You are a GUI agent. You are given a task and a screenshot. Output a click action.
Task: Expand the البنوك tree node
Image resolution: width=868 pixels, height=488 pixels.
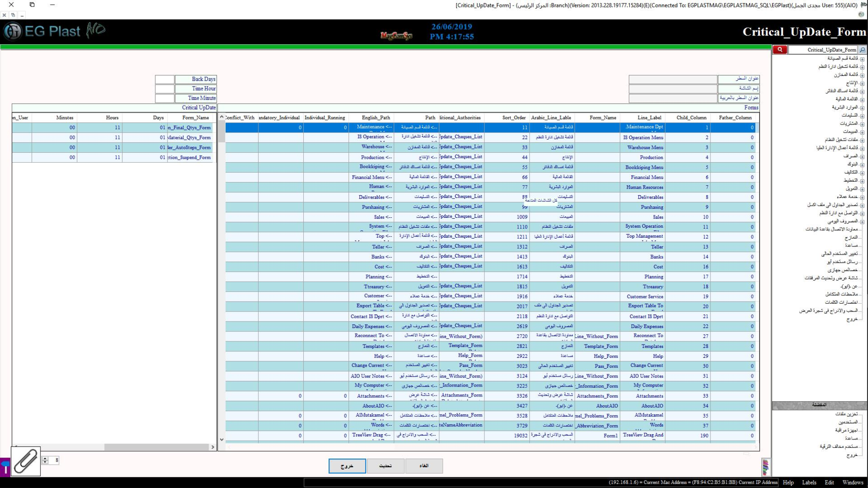862,165
